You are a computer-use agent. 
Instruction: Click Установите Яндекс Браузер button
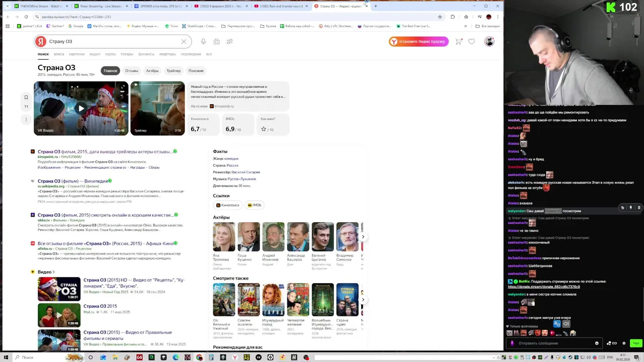coord(419,42)
